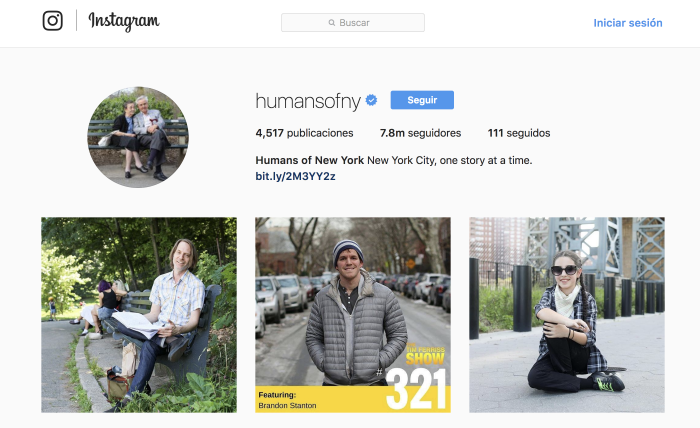The height and width of the screenshot is (428, 700).
Task: Open the Instagram wordmark home link
Action: click(x=124, y=21)
